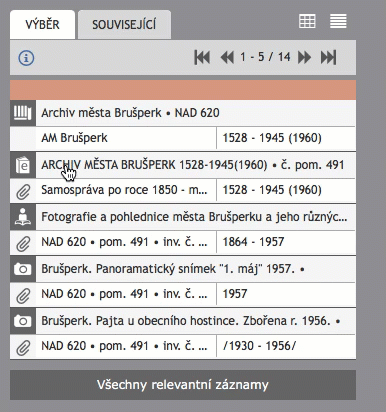
Task: Open Archiv města Brušperk NAD 620 record
Action: 130,113
